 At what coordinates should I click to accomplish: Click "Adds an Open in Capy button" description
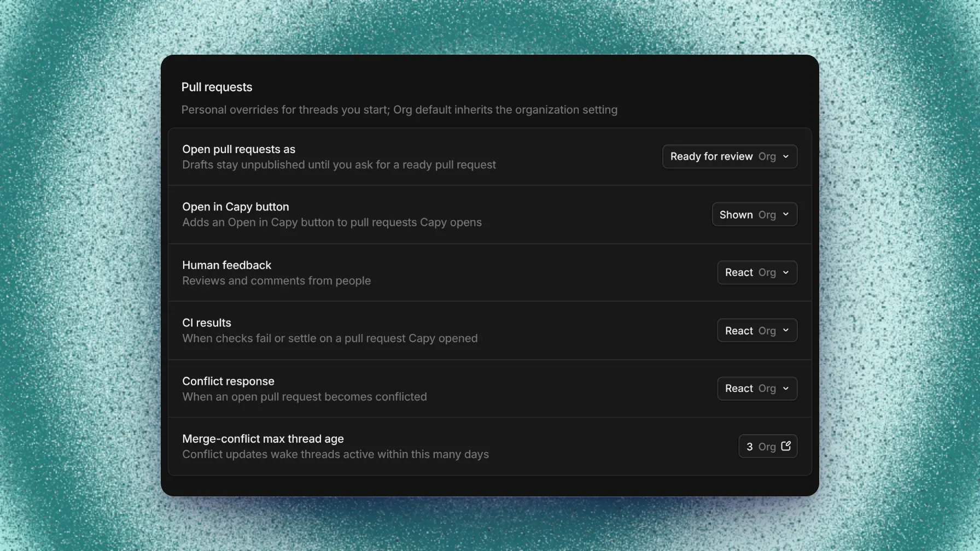(x=332, y=222)
